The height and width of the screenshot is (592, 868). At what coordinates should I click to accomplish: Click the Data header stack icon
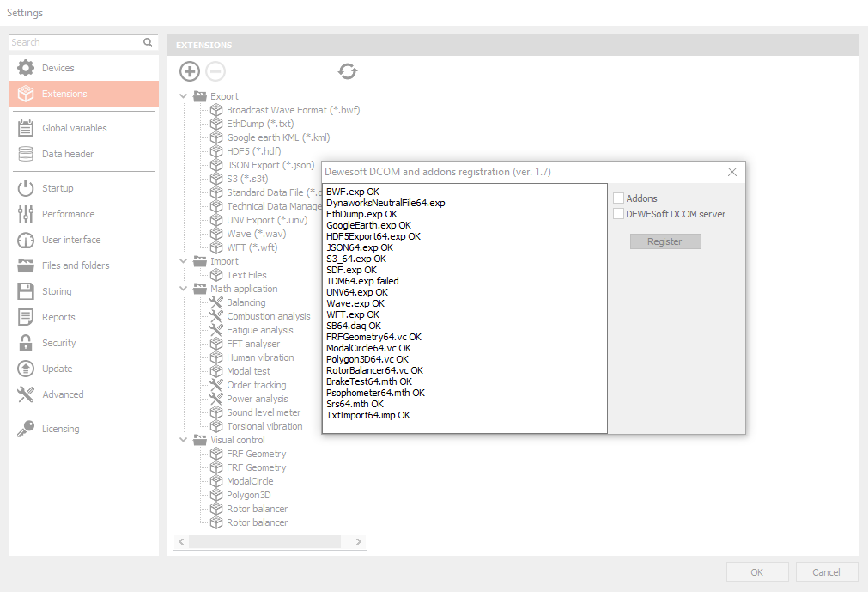point(26,154)
